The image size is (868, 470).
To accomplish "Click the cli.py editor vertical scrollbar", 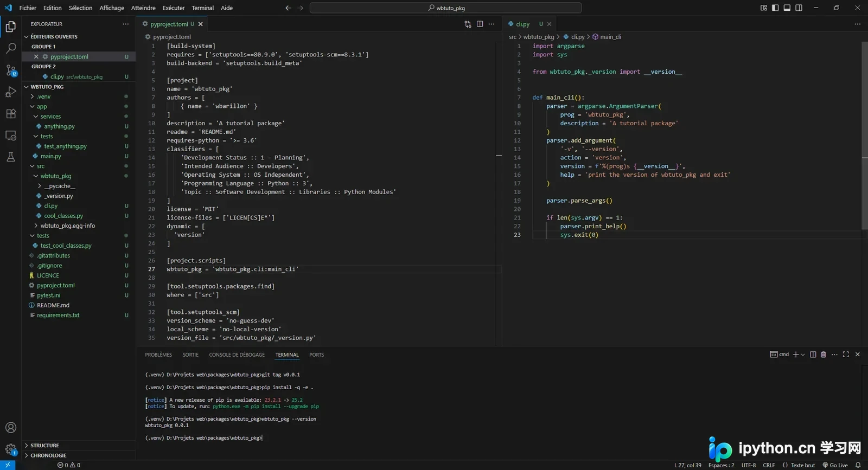I will click(x=865, y=136).
